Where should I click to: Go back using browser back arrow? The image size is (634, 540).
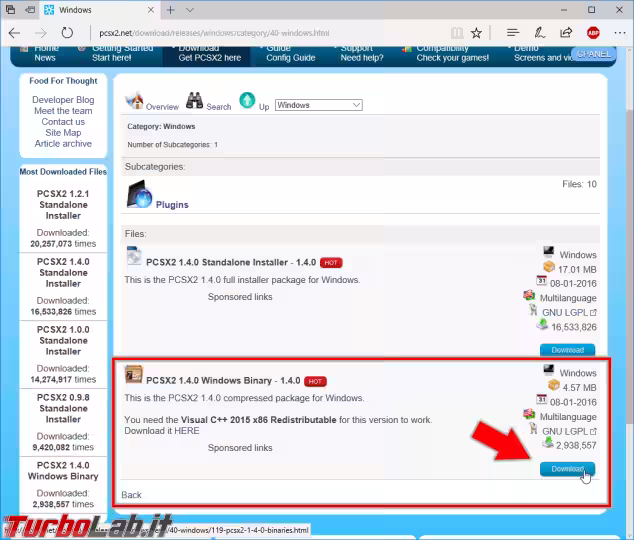(x=15, y=33)
